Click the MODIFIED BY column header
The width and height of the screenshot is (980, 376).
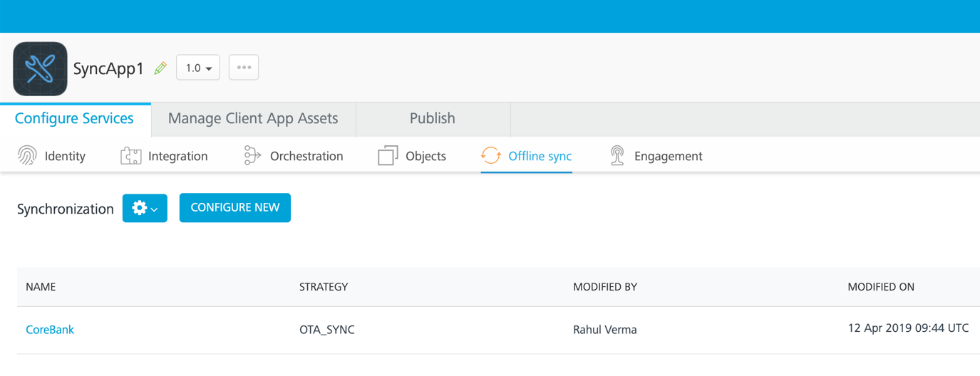point(605,287)
